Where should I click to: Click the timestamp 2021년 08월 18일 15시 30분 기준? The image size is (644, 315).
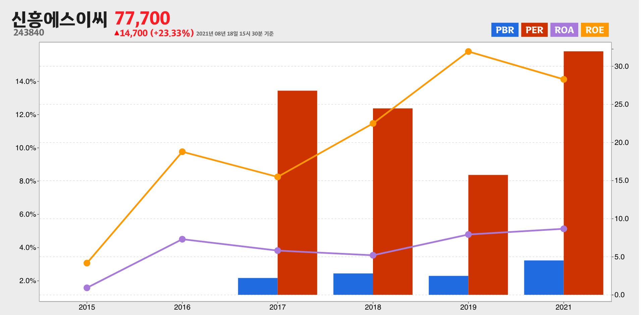point(235,34)
